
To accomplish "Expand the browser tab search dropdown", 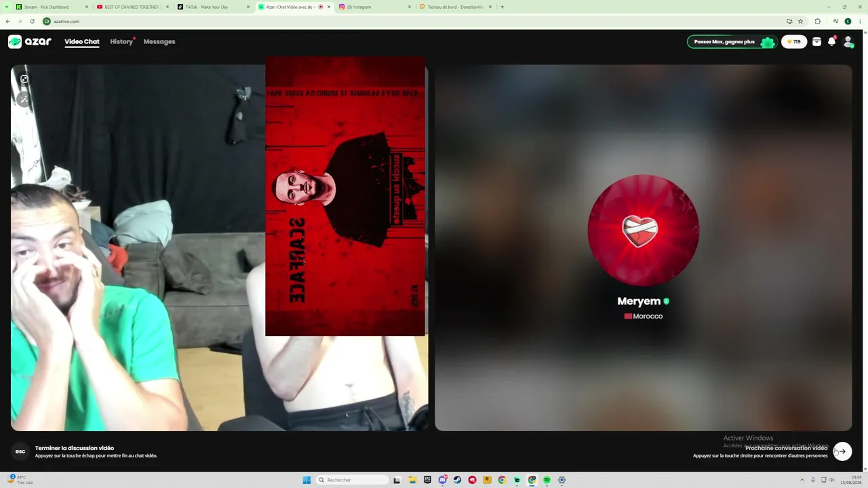I will pyautogui.click(x=6, y=7).
